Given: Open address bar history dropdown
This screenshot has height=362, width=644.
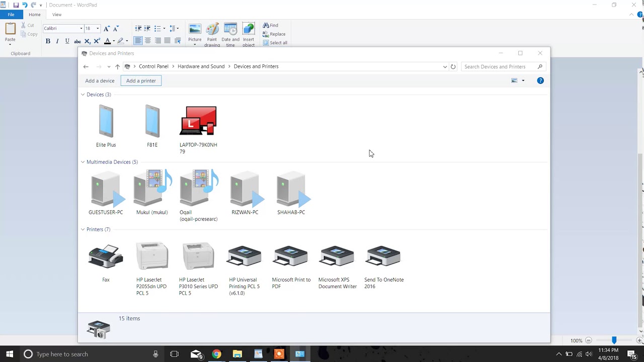Looking at the screenshot, I should point(445,66).
